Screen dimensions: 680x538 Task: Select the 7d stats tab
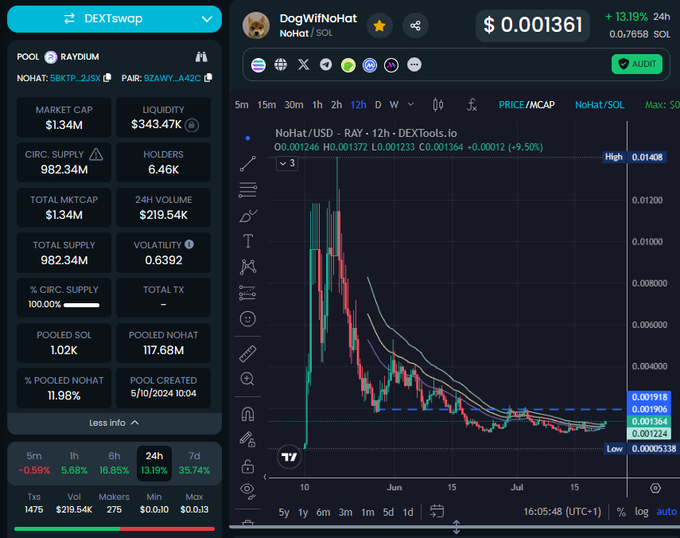click(x=194, y=463)
